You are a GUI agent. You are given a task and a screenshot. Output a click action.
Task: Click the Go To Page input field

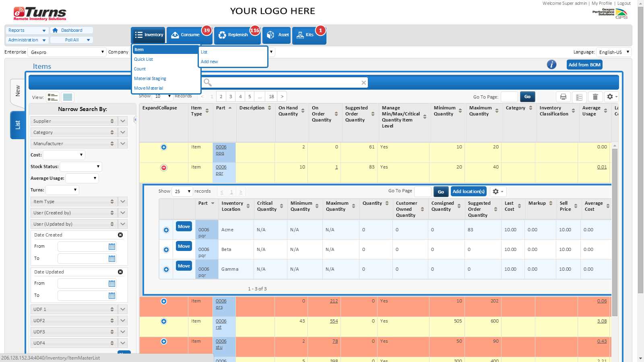coord(509,97)
